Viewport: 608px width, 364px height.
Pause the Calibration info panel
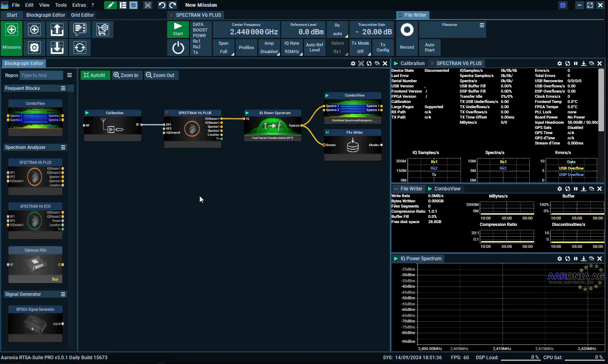click(576, 63)
